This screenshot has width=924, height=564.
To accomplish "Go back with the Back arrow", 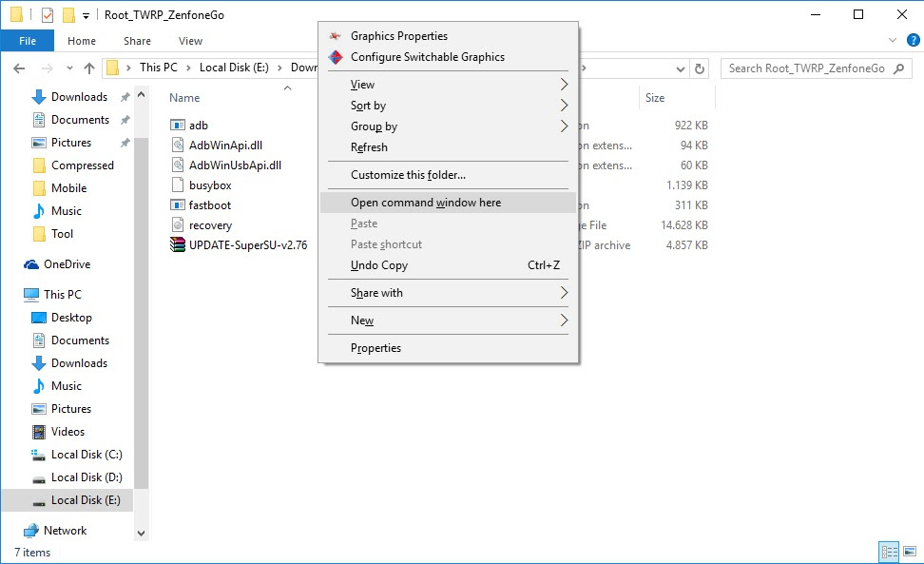I will pyautogui.click(x=19, y=68).
